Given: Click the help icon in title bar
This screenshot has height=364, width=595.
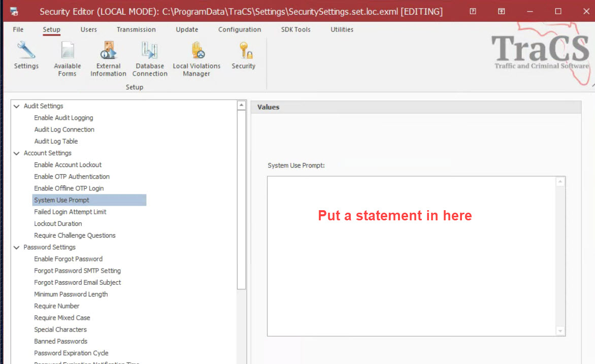Looking at the screenshot, I should tap(473, 11).
